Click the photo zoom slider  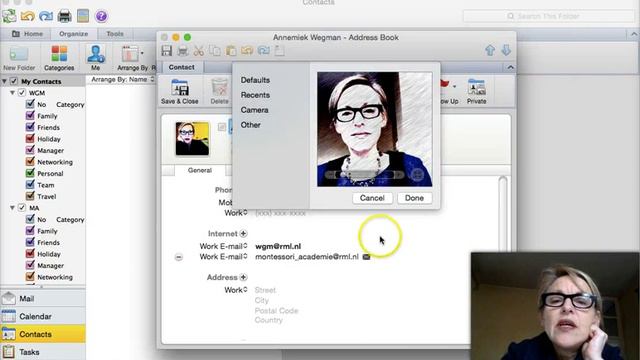pos(364,175)
